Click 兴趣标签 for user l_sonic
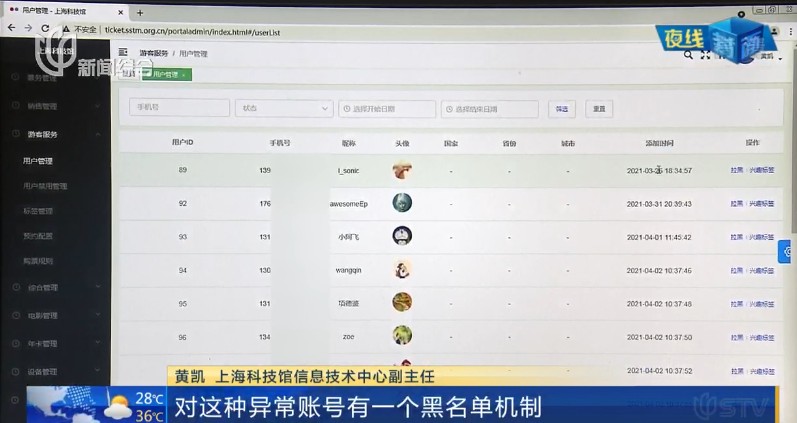Viewport: 797px width, 423px height. click(761, 170)
